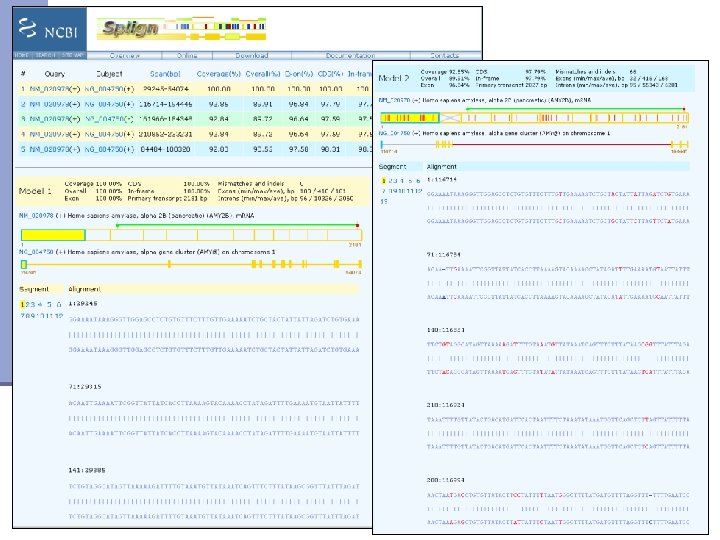Viewport: 720px width, 540px height.
Task: Select highlighted segment 1 in Model 2 list
Action: click(x=384, y=181)
